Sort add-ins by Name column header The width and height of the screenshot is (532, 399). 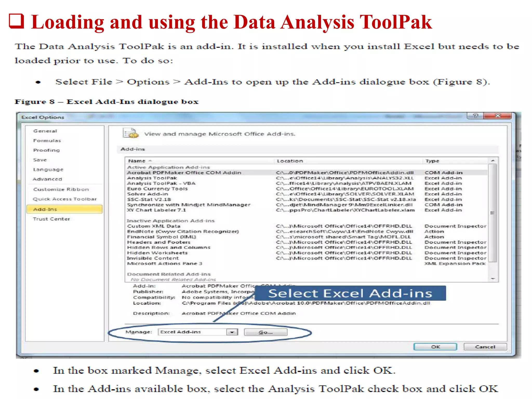pos(199,161)
